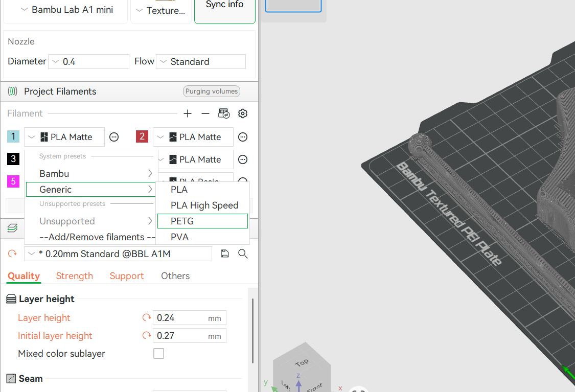Add a new filament with plus icon
The height and width of the screenshot is (392, 575).
click(188, 113)
